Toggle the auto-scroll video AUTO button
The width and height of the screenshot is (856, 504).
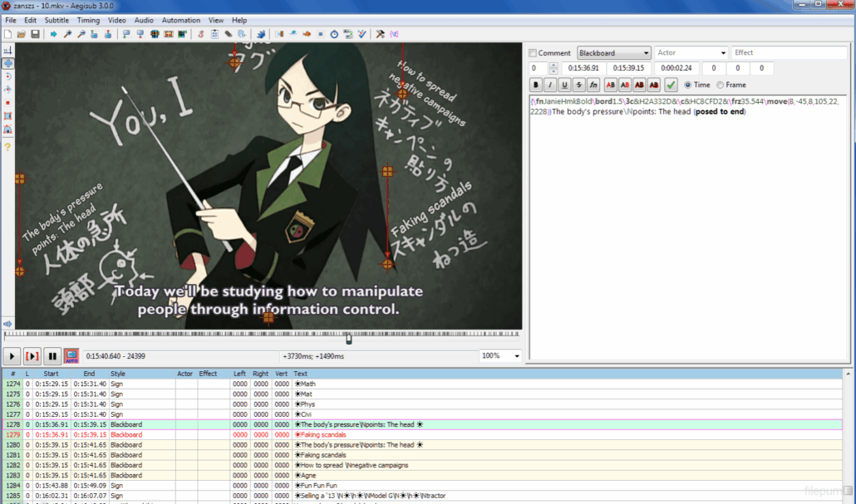[x=71, y=356]
